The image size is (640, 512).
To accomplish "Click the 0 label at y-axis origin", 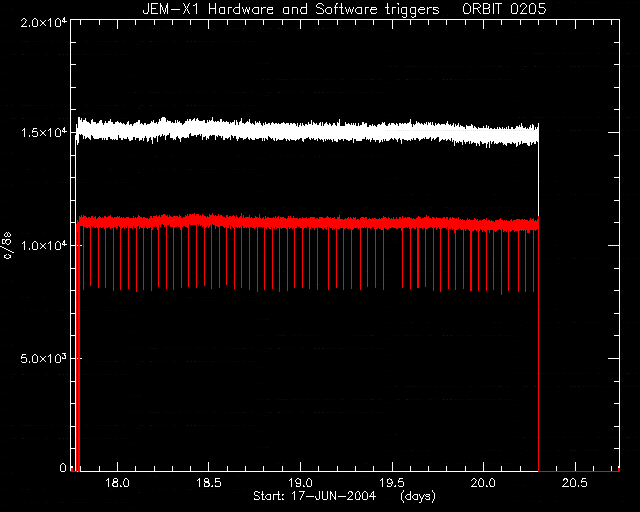I will (63, 467).
